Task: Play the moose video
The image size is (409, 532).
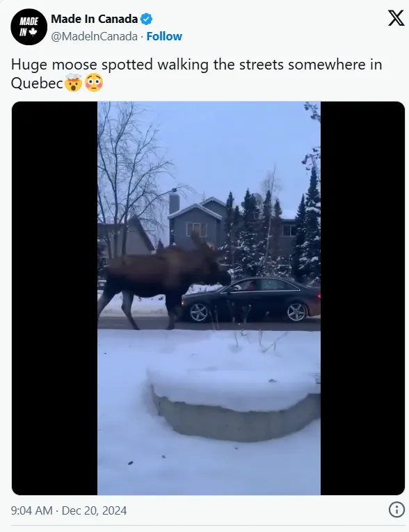Action: click(209, 298)
